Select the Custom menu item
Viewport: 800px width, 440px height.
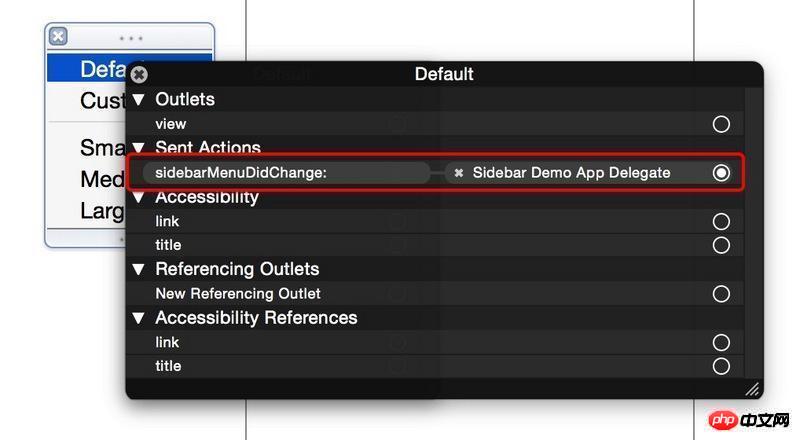coord(86,101)
